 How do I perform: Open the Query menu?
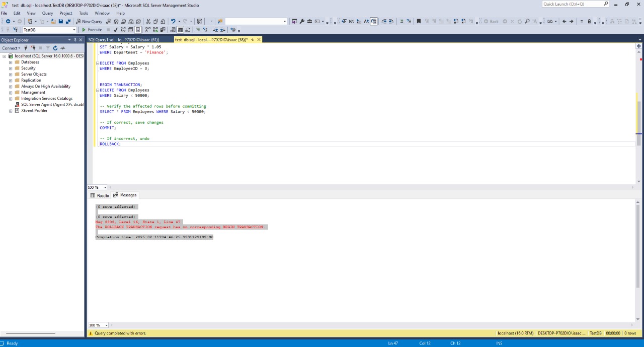click(47, 13)
